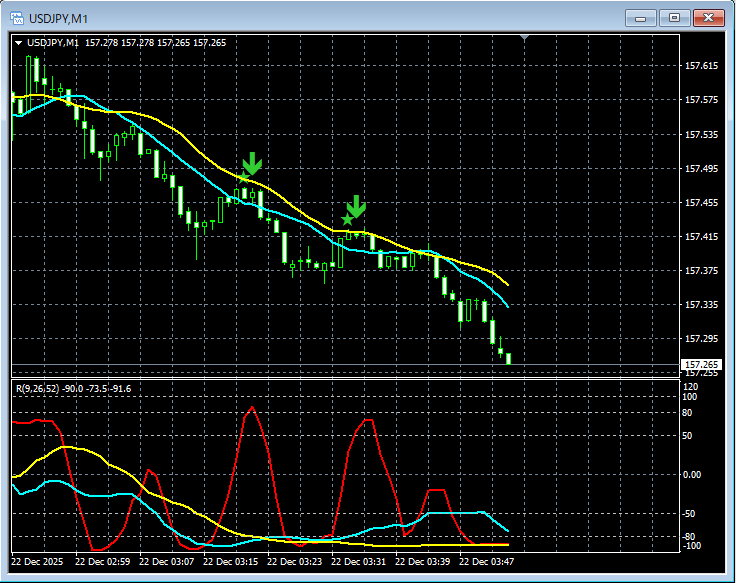Image resolution: width=737 pixels, height=583 pixels.
Task: Click the last candlestick at chart's right
Action: [508, 358]
